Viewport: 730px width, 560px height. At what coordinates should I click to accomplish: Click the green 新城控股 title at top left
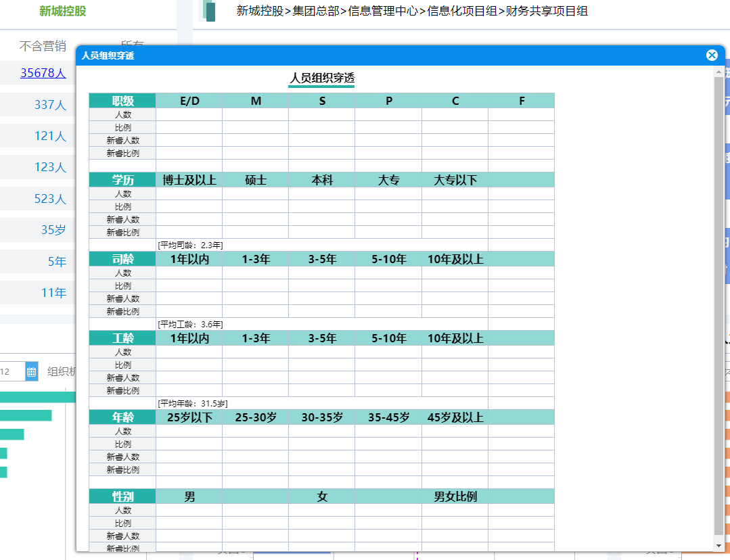(63, 11)
